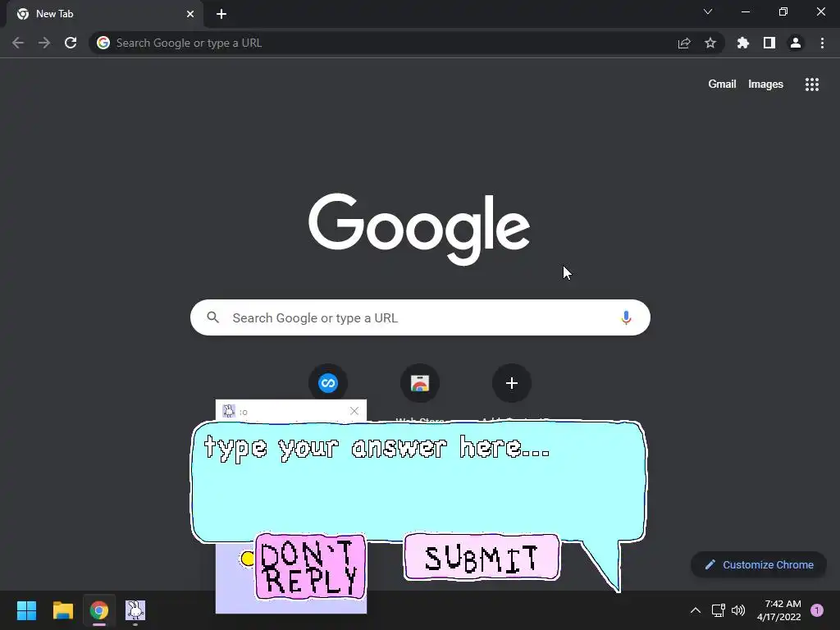
Task: Click the magnifier icon in search box
Action: (213, 317)
